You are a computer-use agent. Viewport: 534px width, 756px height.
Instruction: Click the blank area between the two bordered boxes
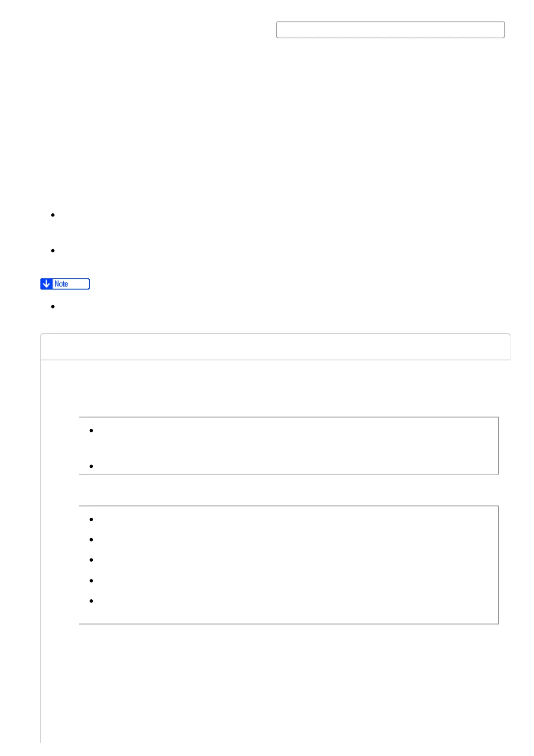point(289,490)
